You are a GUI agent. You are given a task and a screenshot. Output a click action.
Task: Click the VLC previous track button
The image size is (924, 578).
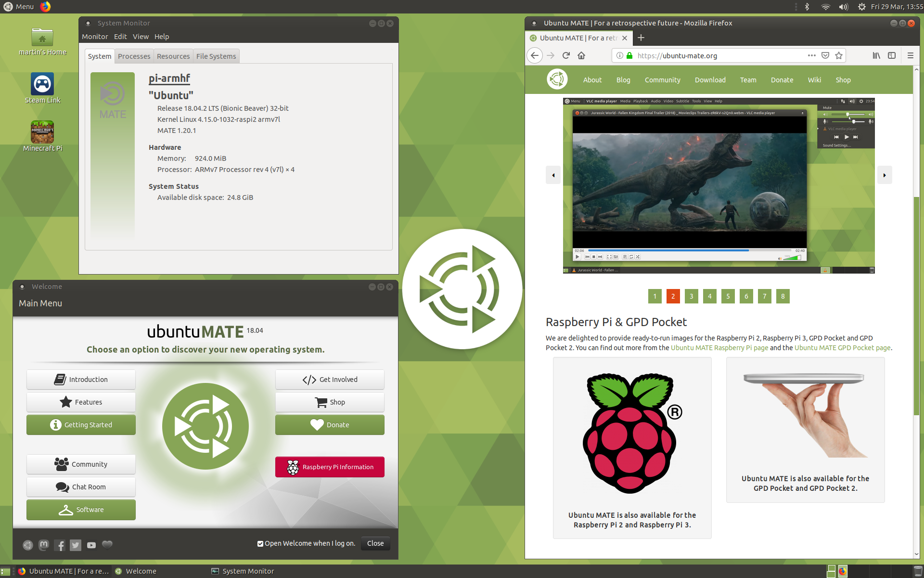click(x=588, y=259)
